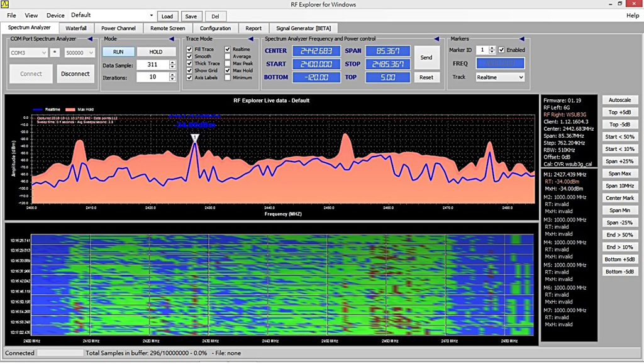Screen dimensions: 644x364
Task: Click the Bottom -5dB button
Action: click(619, 272)
